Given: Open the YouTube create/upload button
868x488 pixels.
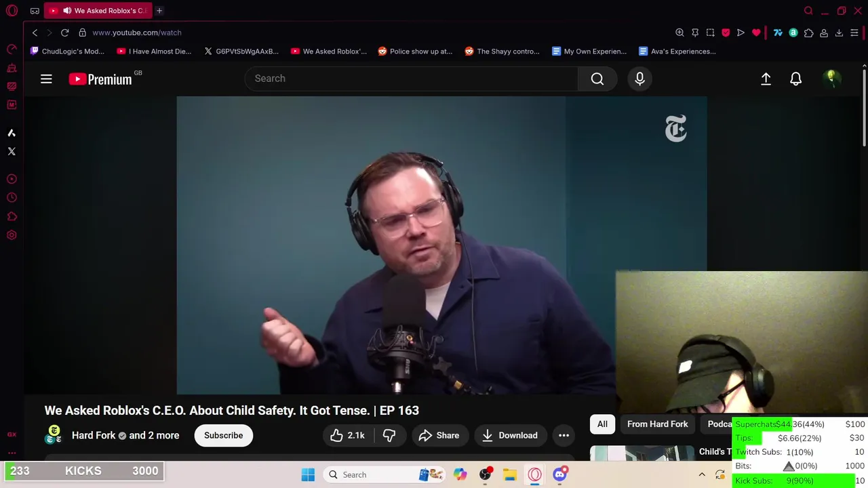Looking at the screenshot, I should (x=766, y=79).
